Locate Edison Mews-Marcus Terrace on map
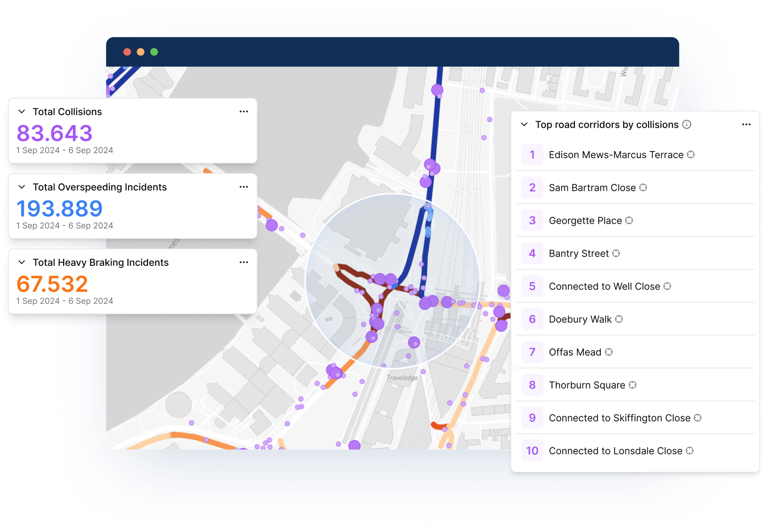The image size is (765, 532). (x=691, y=155)
